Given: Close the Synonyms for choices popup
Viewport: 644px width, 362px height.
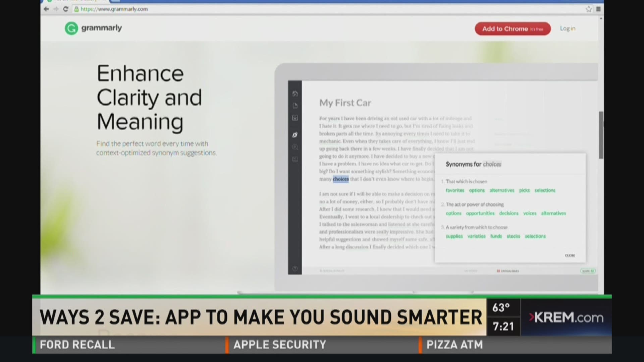Looking at the screenshot, I should [570, 255].
